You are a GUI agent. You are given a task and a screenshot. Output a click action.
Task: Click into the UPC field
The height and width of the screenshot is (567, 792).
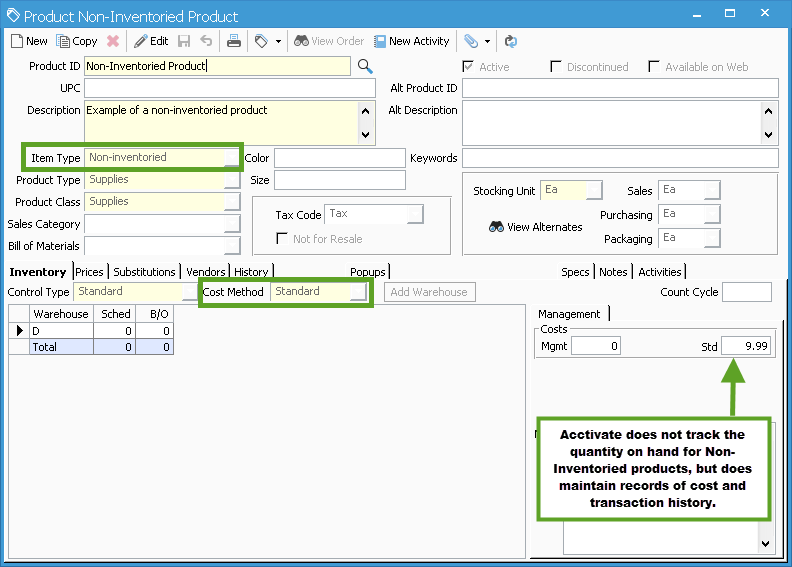tap(230, 88)
